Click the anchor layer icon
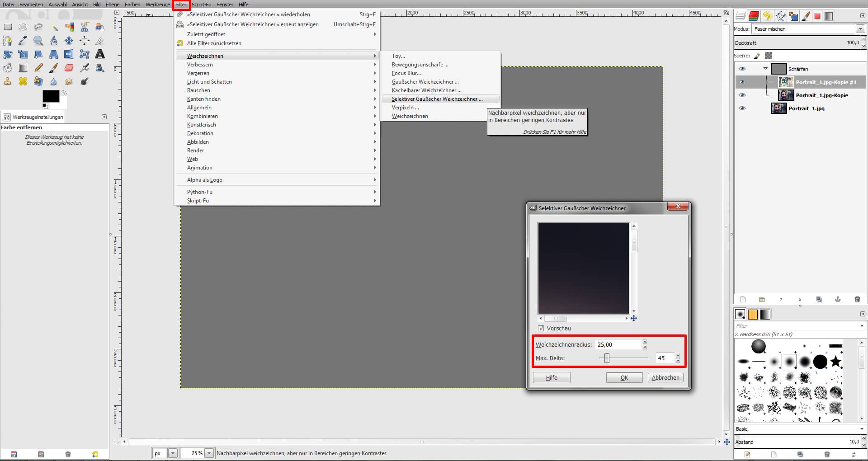The image size is (868, 461). point(837,299)
